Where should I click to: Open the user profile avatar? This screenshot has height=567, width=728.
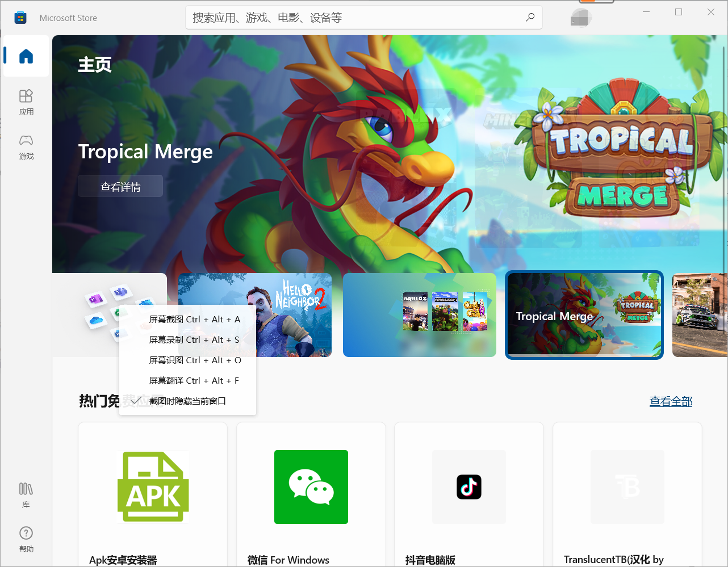[x=581, y=18]
